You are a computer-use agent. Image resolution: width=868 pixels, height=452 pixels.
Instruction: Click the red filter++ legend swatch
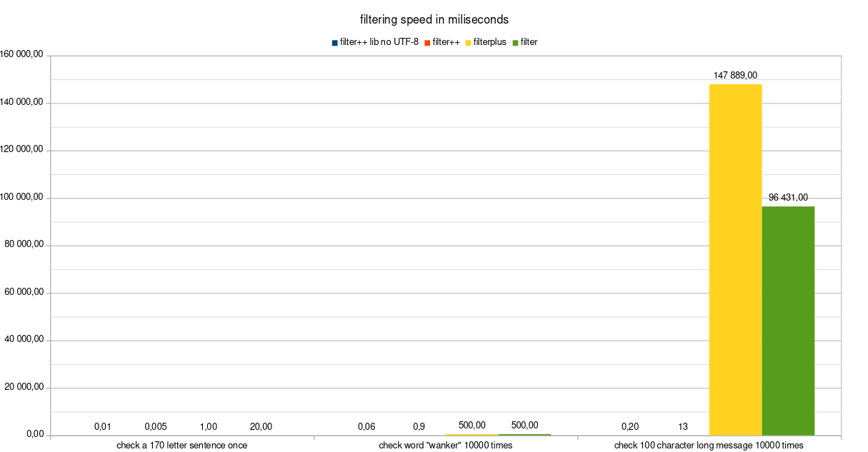tap(426, 43)
